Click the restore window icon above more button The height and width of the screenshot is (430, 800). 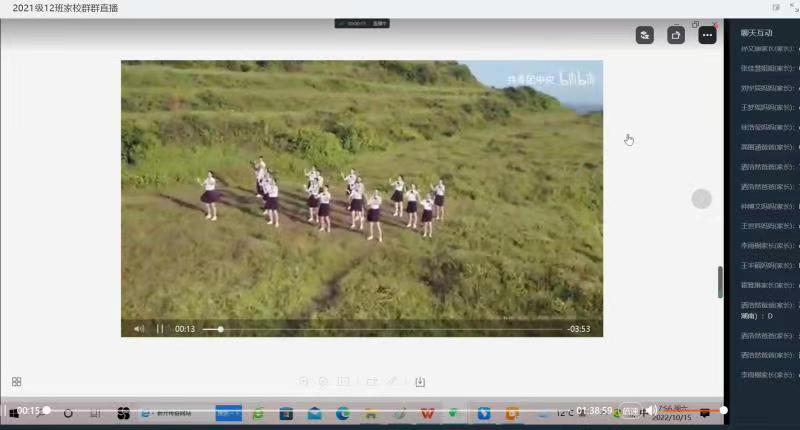695,24
